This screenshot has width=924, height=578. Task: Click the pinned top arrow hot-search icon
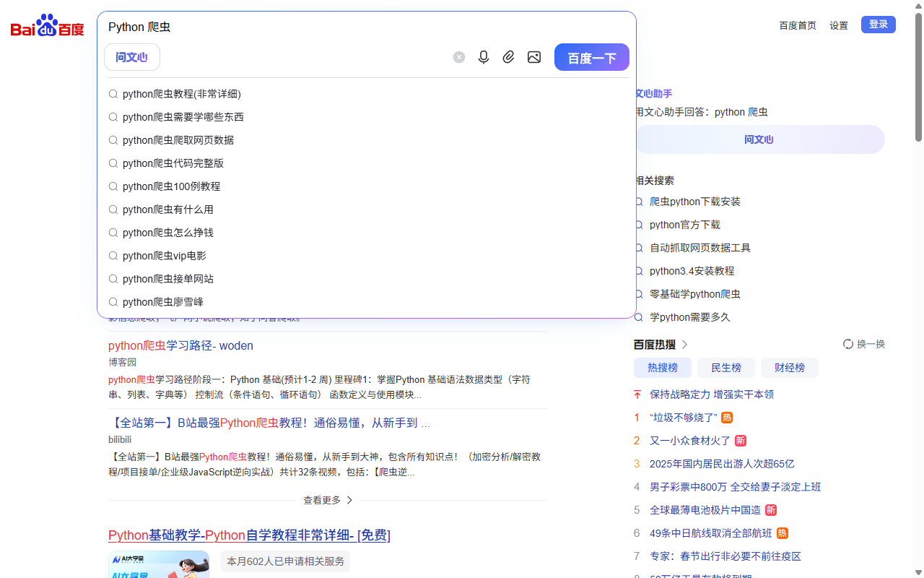click(637, 394)
